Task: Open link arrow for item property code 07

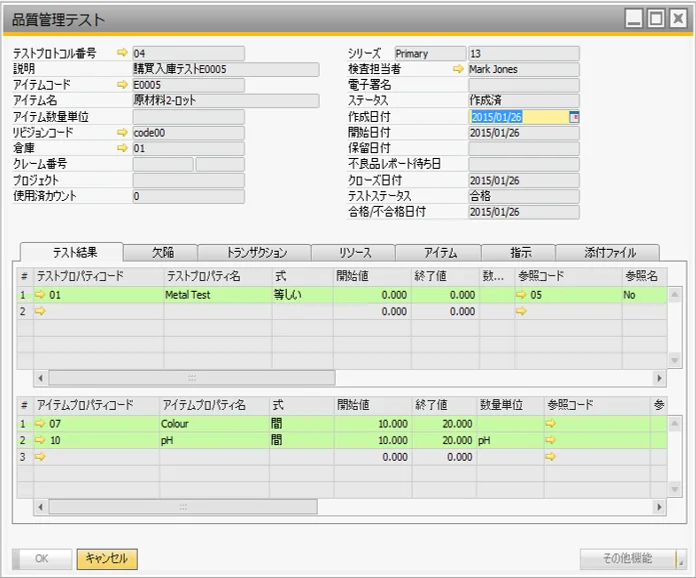Action: pos(40,424)
